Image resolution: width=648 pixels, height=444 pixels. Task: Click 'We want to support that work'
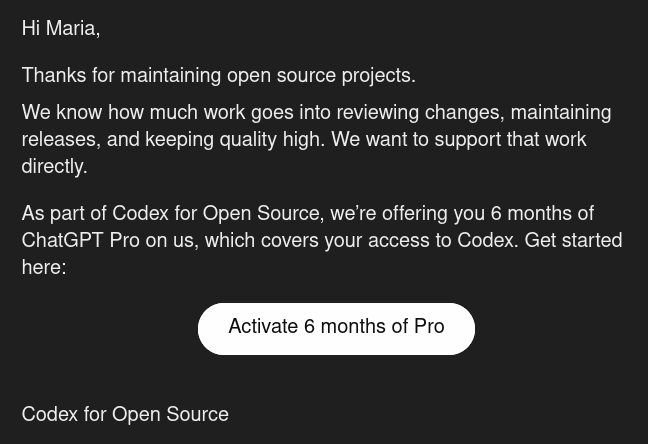[458, 140]
